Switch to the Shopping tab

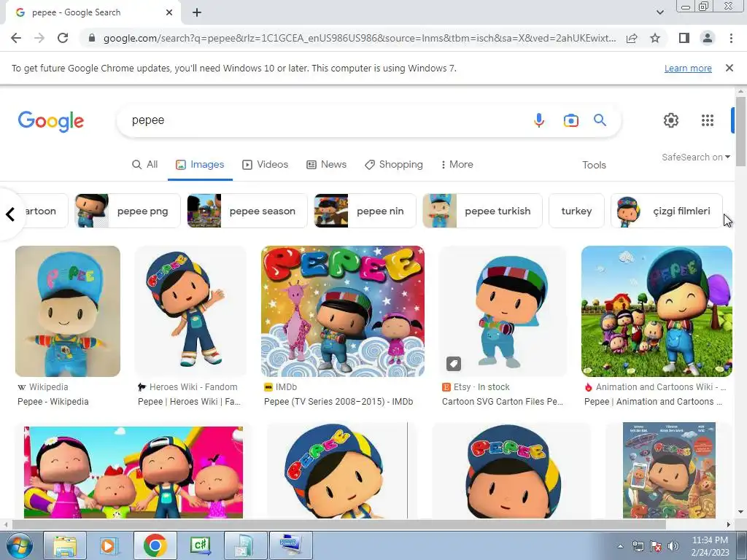coord(393,164)
